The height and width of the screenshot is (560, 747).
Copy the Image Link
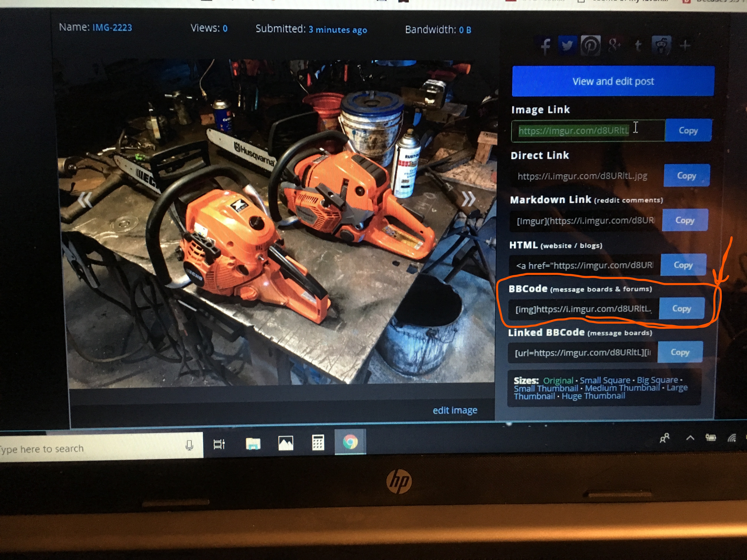click(x=688, y=130)
